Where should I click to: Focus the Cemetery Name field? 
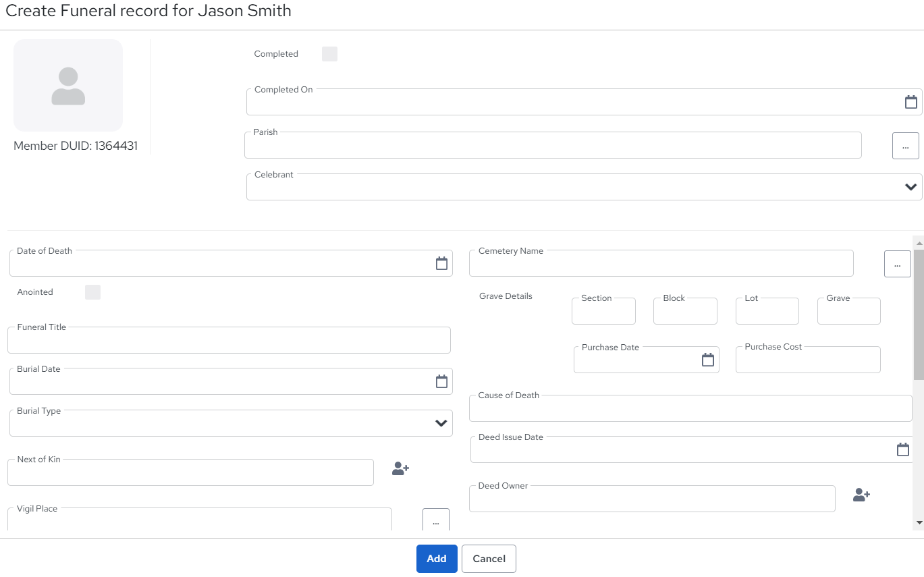point(661,263)
